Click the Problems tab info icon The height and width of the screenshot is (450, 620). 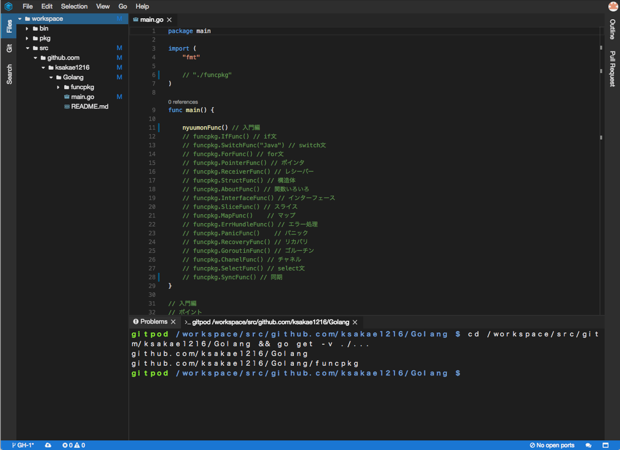(x=136, y=321)
